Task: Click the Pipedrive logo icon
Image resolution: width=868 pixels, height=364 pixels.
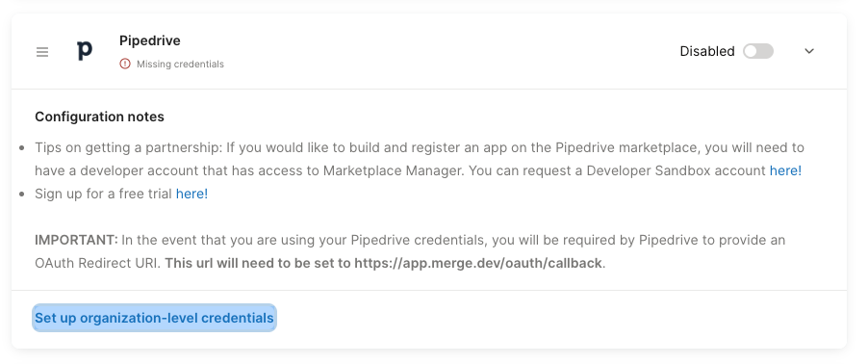Action: [85, 51]
